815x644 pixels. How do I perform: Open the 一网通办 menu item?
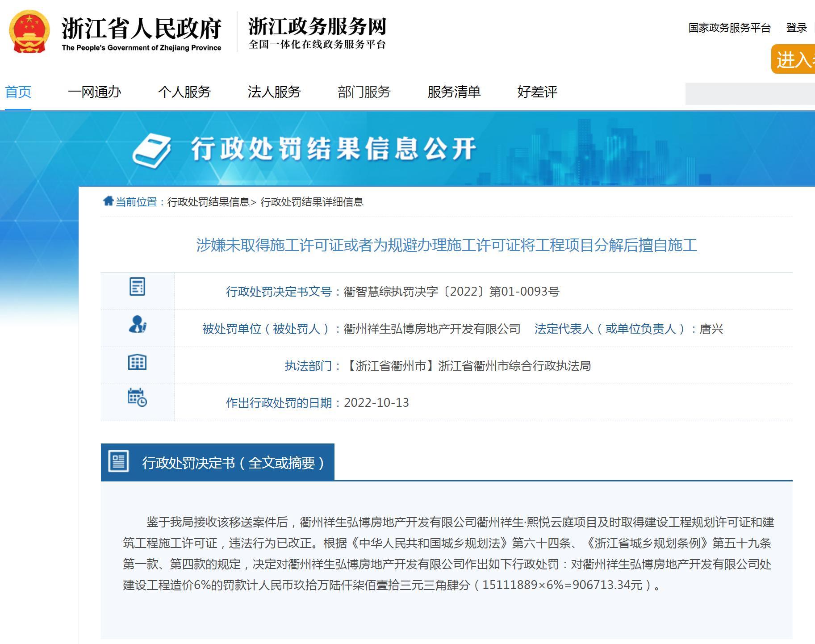95,92
